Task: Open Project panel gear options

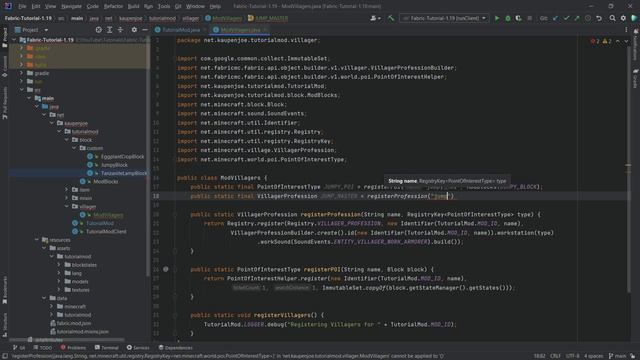Action: coord(134,30)
